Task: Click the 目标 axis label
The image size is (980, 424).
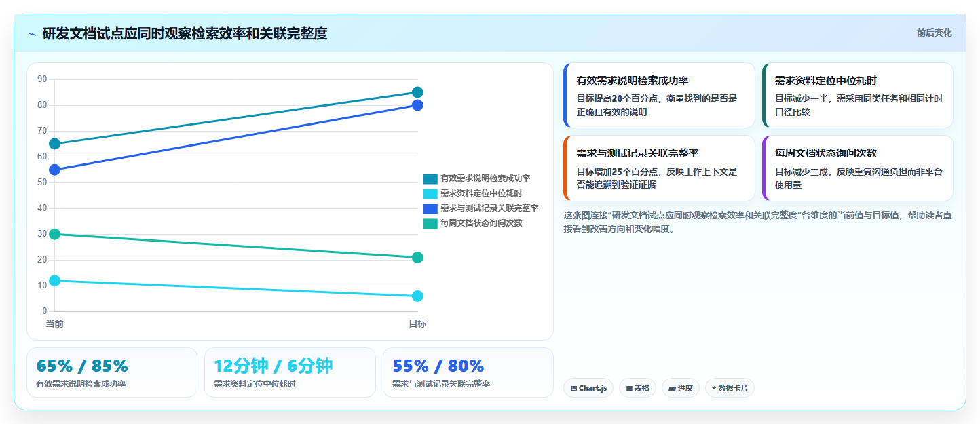Action: point(417,324)
